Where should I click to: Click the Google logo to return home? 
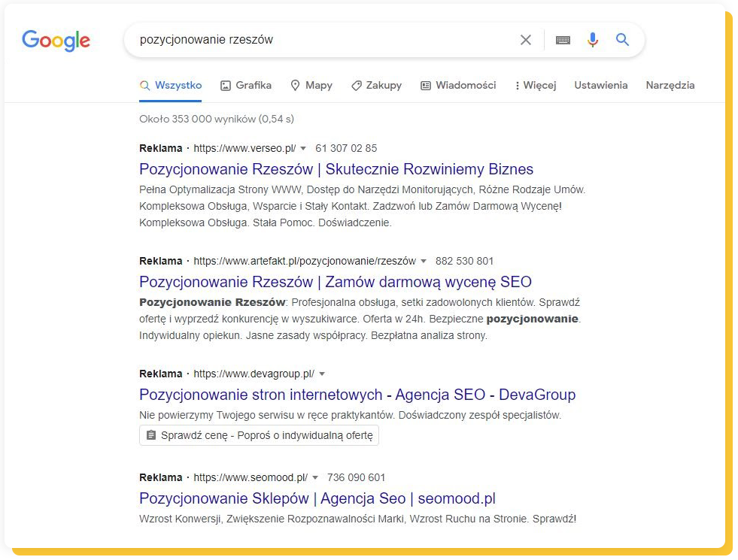pyautogui.click(x=56, y=41)
